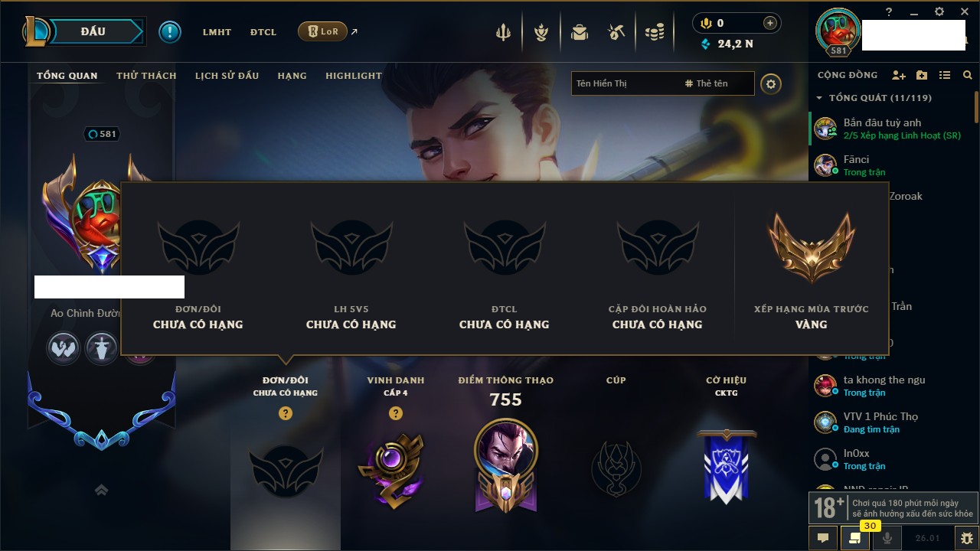Switch to the Lịch Sử Đấu tab
The image size is (980, 551).
point(227,76)
